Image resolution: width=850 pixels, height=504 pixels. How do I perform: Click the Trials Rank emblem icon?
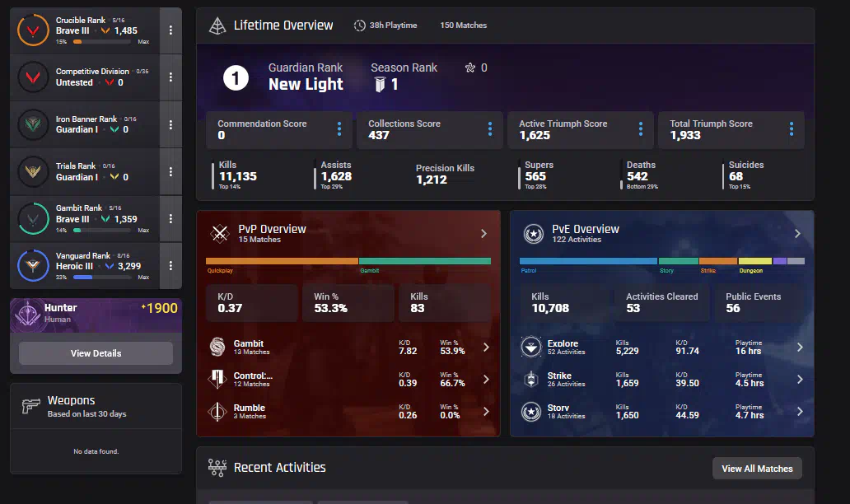pyautogui.click(x=33, y=172)
